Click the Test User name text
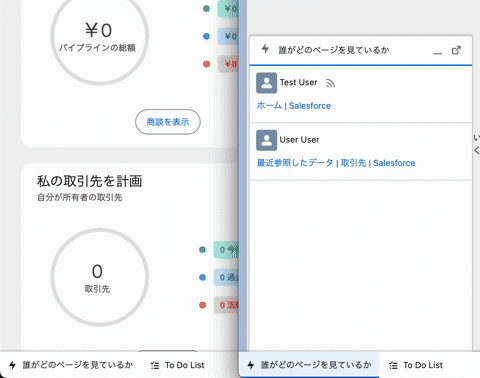Viewport: 480px width, 378px height. 298,82
